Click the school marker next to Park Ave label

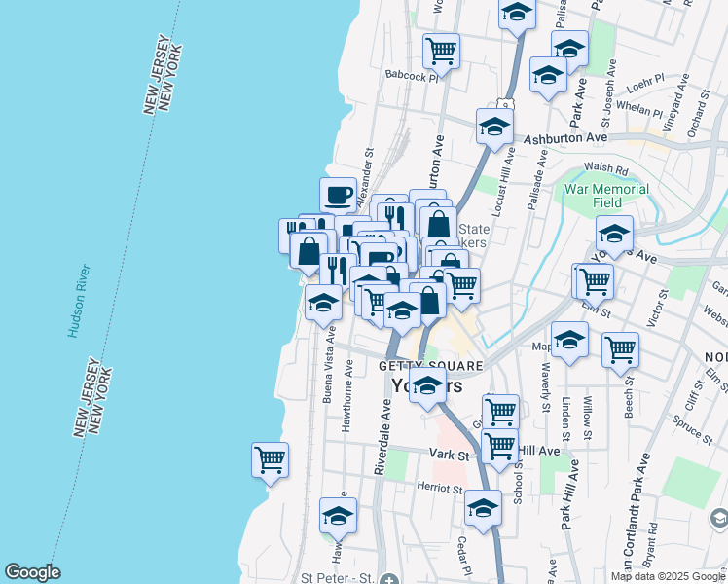click(x=570, y=49)
